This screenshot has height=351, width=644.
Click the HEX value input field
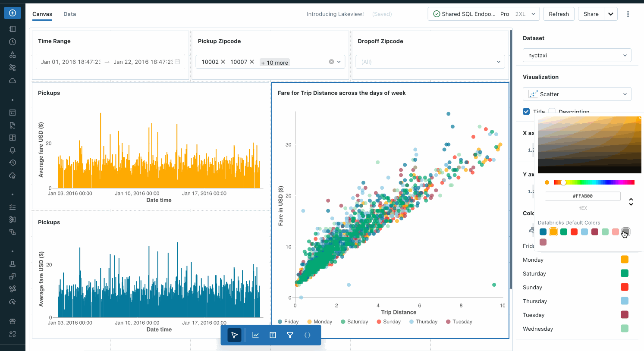582,196
